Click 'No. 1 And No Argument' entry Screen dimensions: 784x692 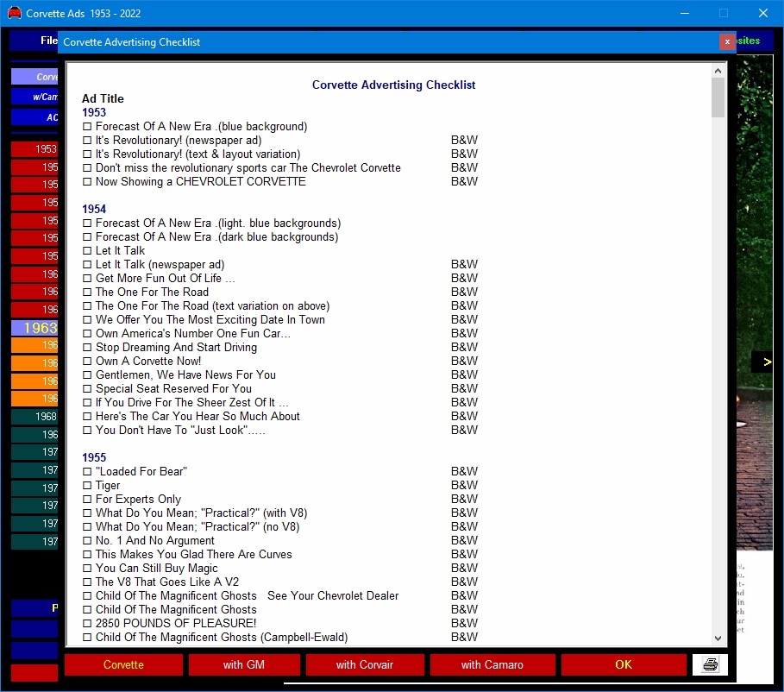155,541
